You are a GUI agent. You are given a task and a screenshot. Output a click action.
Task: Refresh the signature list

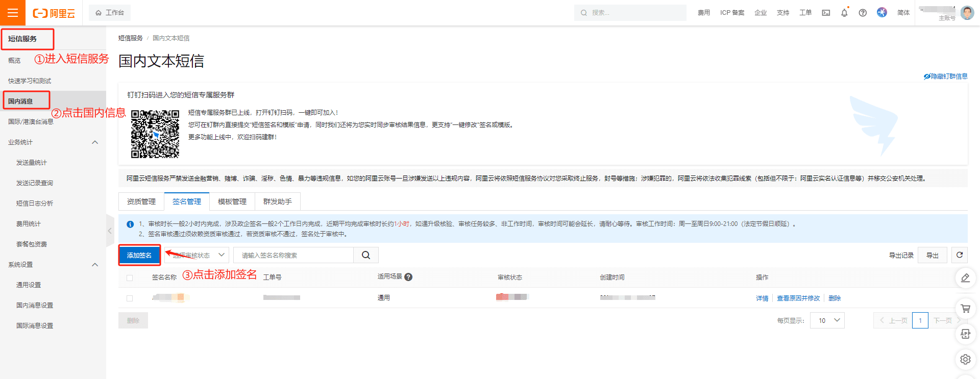pyautogui.click(x=960, y=255)
